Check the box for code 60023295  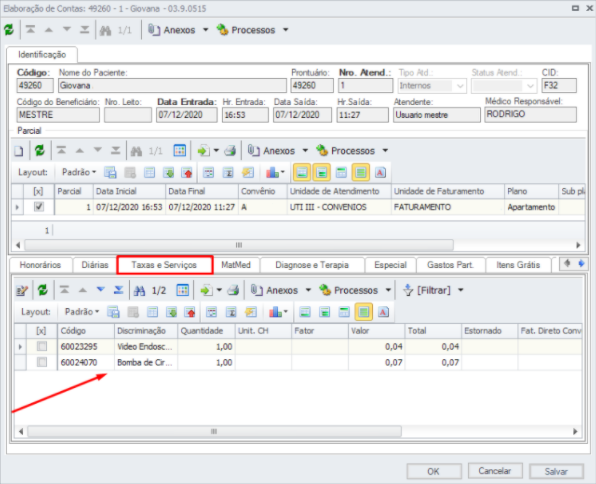pyautogui.click(x=42, y=346)
